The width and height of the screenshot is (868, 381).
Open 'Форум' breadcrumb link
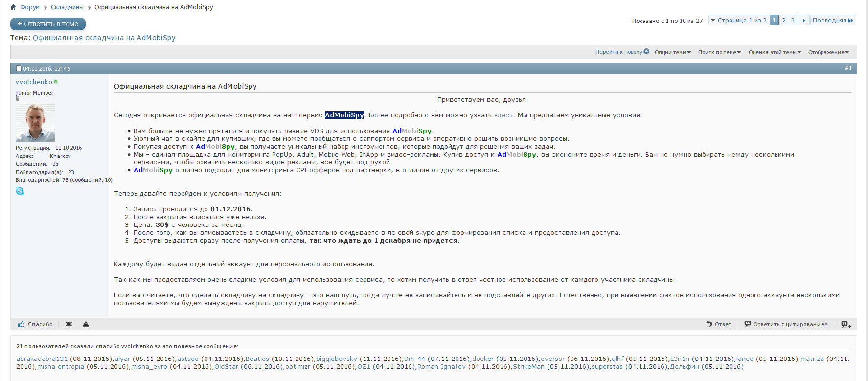[30, 7]
